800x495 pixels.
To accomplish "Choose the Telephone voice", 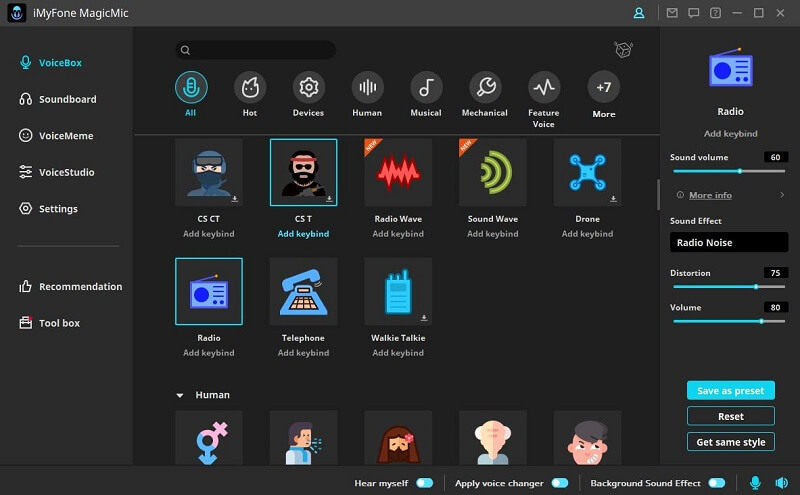I will (304, 291).
